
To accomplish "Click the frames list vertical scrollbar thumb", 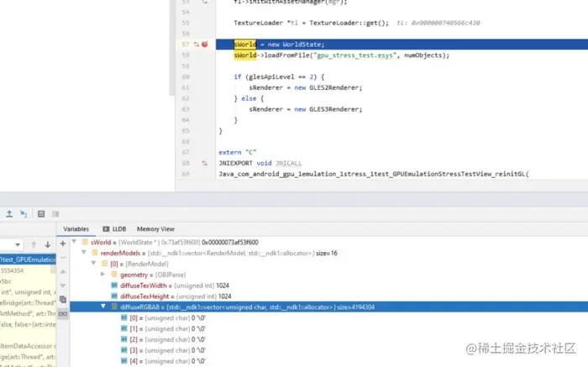I will click(x=53, y=270).
